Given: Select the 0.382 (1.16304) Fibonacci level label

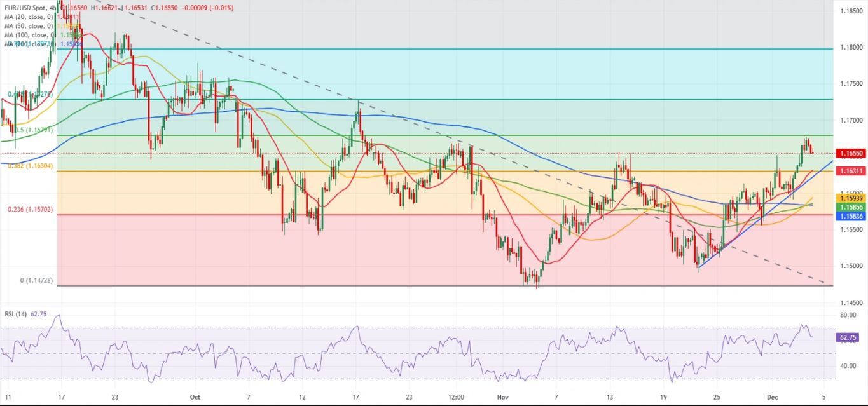Looking at the screenshot, I should coord(31,166).
